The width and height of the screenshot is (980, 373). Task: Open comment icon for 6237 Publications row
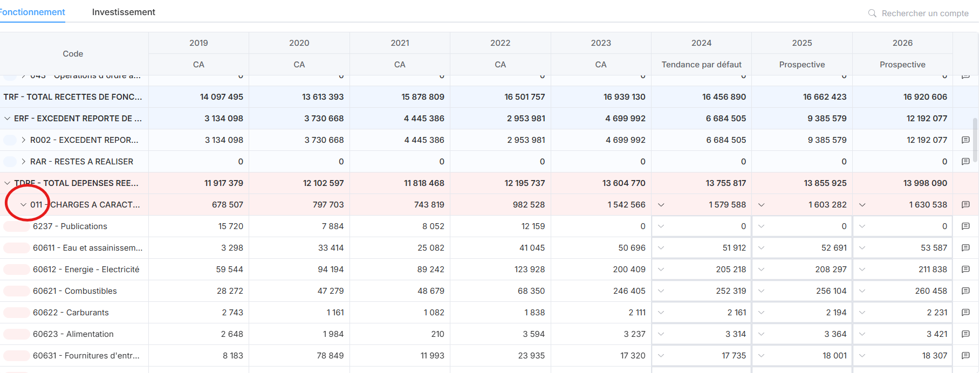(965, 226)
